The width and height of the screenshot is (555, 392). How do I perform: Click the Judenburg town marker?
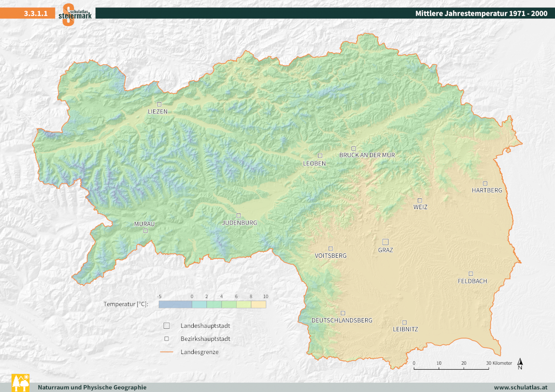239,215
